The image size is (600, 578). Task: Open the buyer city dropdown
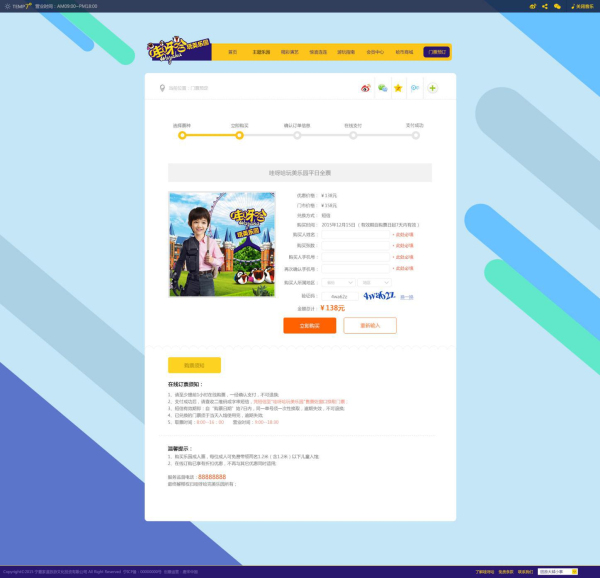click(373, 283)
